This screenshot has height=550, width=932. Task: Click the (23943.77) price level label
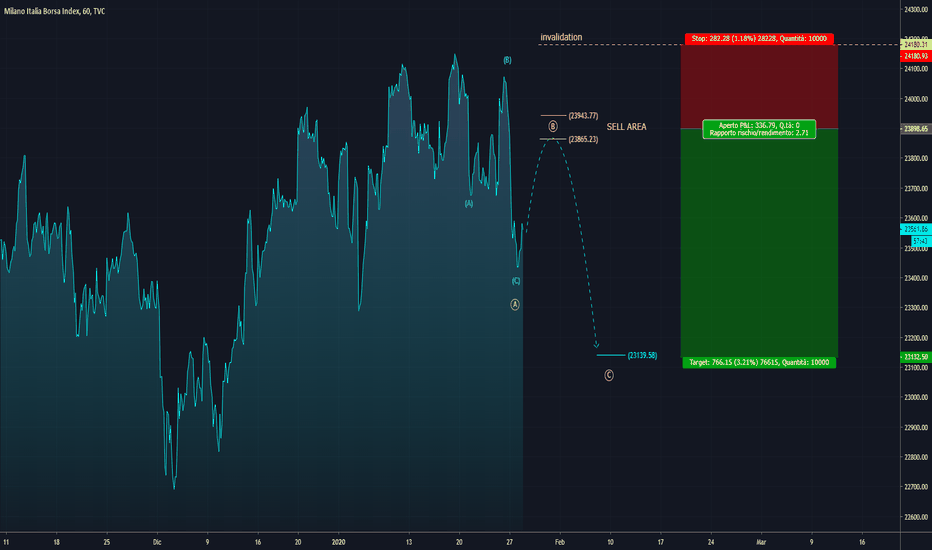(583, 116)
